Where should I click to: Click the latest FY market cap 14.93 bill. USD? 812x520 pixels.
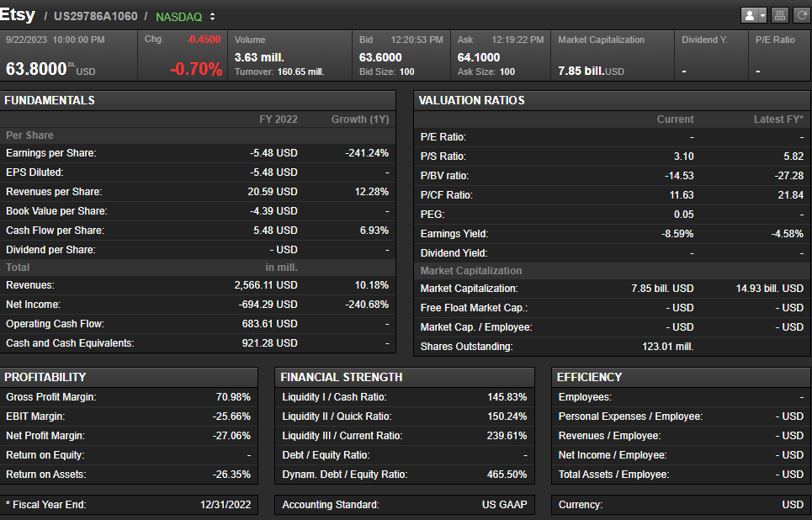tap(770, 289)
